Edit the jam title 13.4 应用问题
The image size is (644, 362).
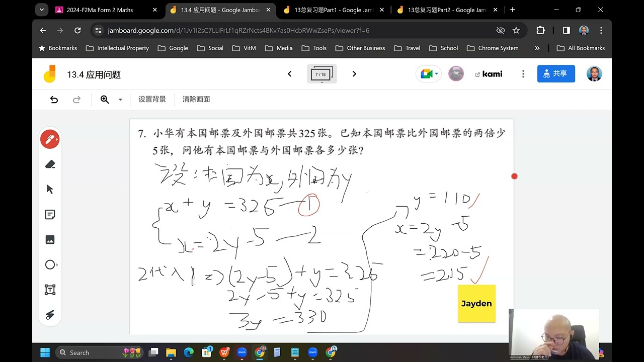[94, 75]
